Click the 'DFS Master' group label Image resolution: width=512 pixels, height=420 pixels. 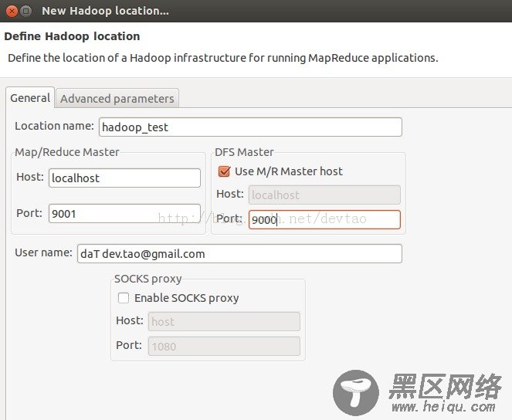[x=244, y=152]
